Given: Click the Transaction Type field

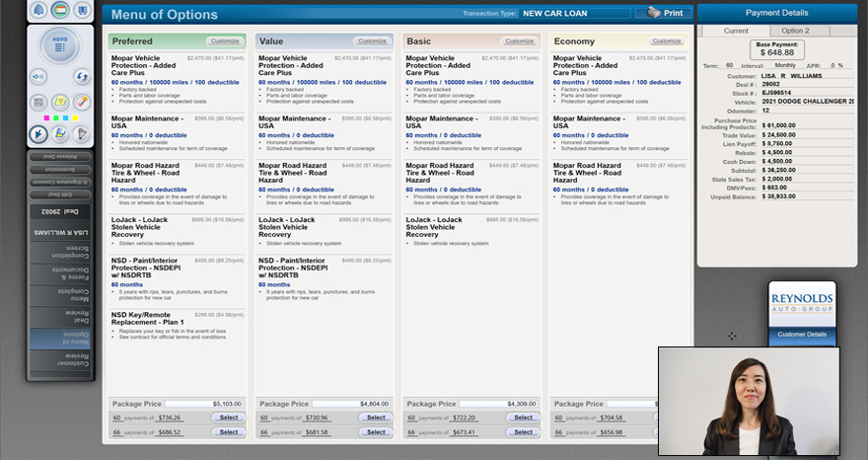Looking at the screenshot, I should (574, 14).
